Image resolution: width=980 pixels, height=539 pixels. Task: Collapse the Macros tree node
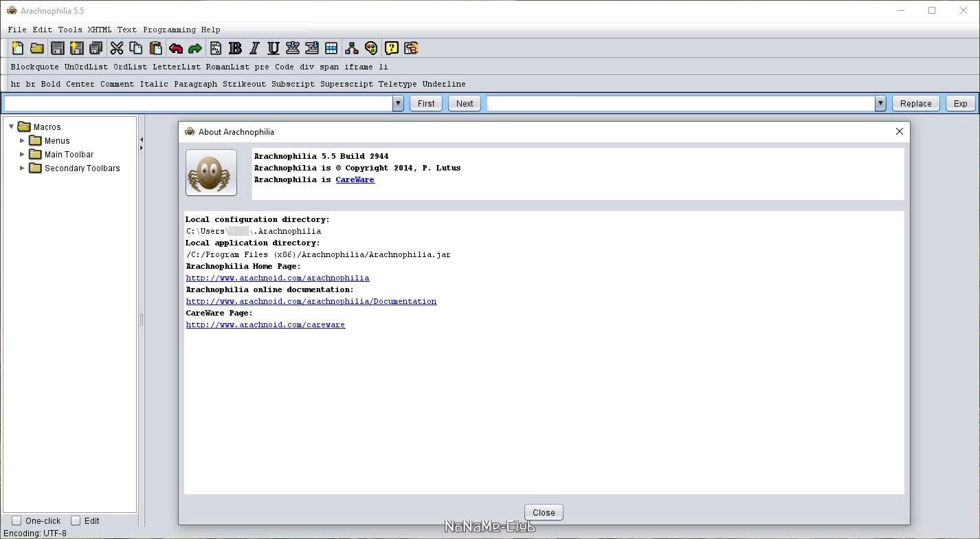tap(11, 126)
